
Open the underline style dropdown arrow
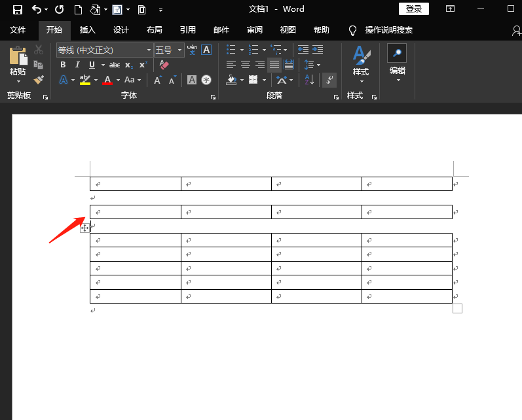pos(103,65)
